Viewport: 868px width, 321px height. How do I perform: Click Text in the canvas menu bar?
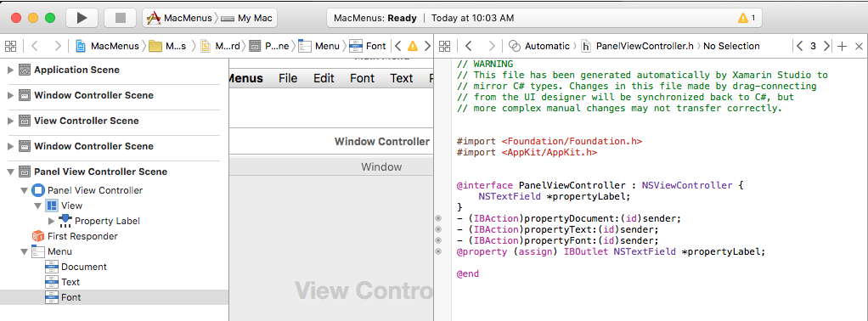coord(402,79)
